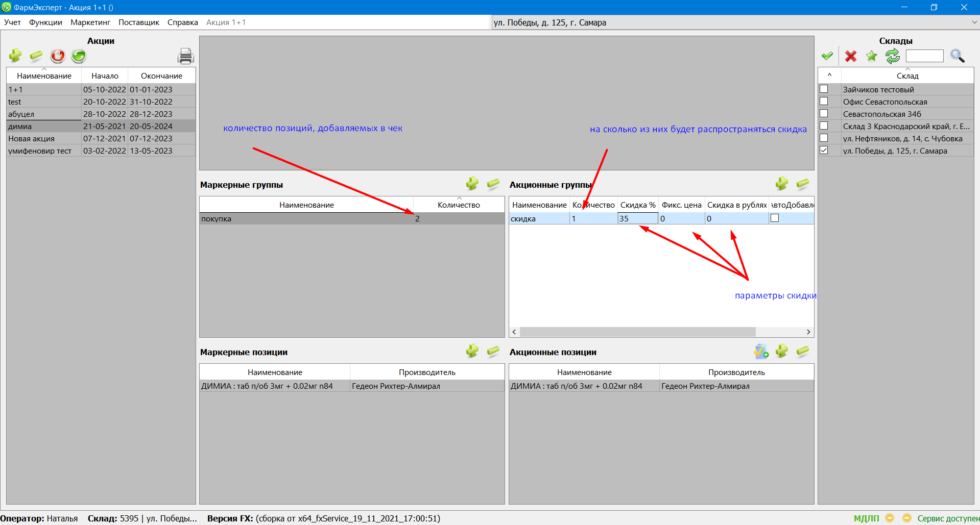Sort warehouses by Склад column header
Viewport: 980px width, 525px height.
tap(907, 76)
